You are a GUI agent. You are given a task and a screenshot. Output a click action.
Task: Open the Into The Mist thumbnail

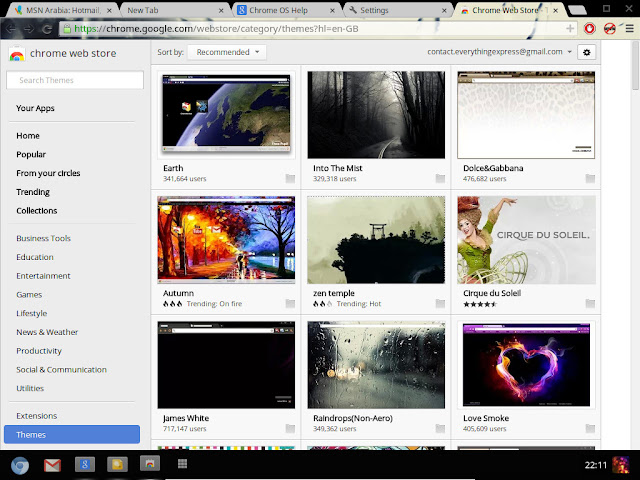376,115
